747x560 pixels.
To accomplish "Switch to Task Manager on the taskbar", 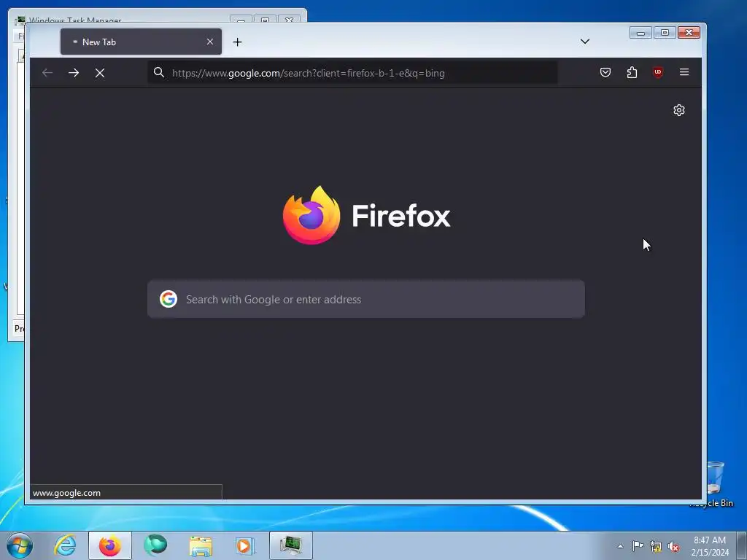I will click(290, 545).
